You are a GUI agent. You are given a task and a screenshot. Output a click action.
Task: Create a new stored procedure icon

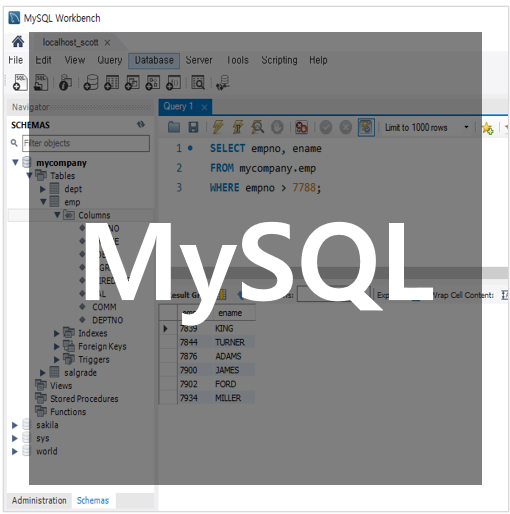(x=153, y=82)
